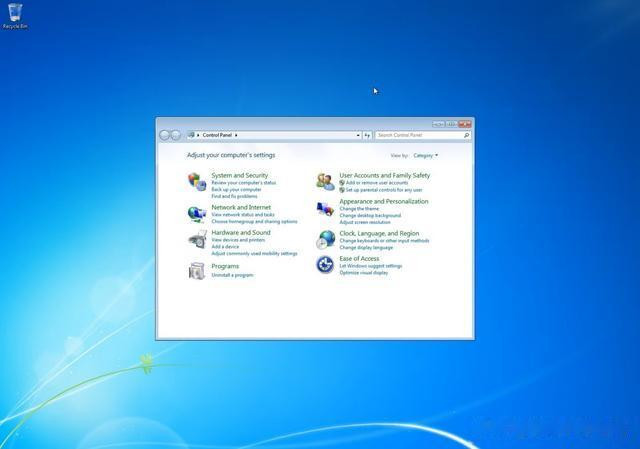Click the Back navigation arrow button

[164, 135]
